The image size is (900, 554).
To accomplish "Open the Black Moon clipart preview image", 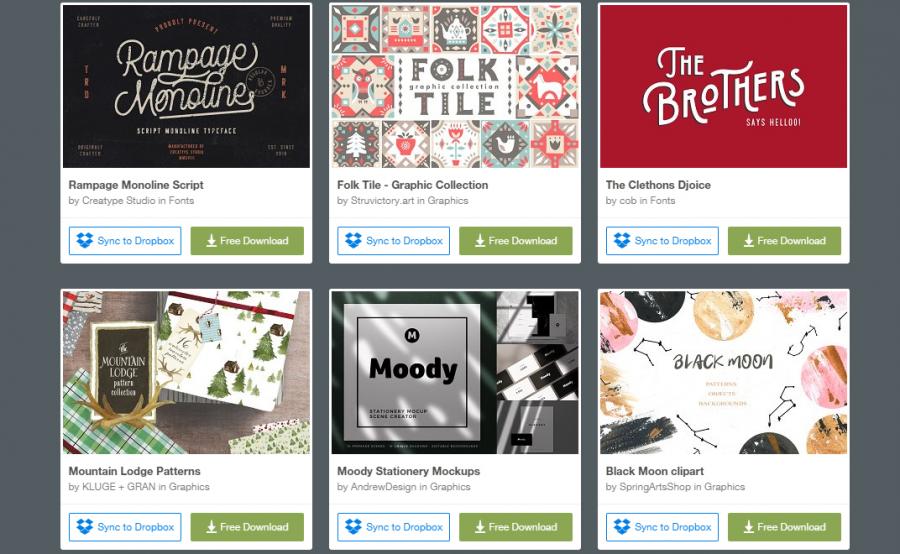I will pyautogui.click(x=723, y=372).
